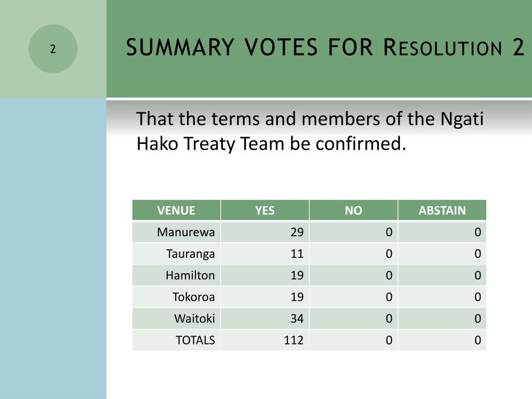The width and height of the screenshot is (532, 399).
Task: Click the Hamilton venue cell
Action: 177,275
